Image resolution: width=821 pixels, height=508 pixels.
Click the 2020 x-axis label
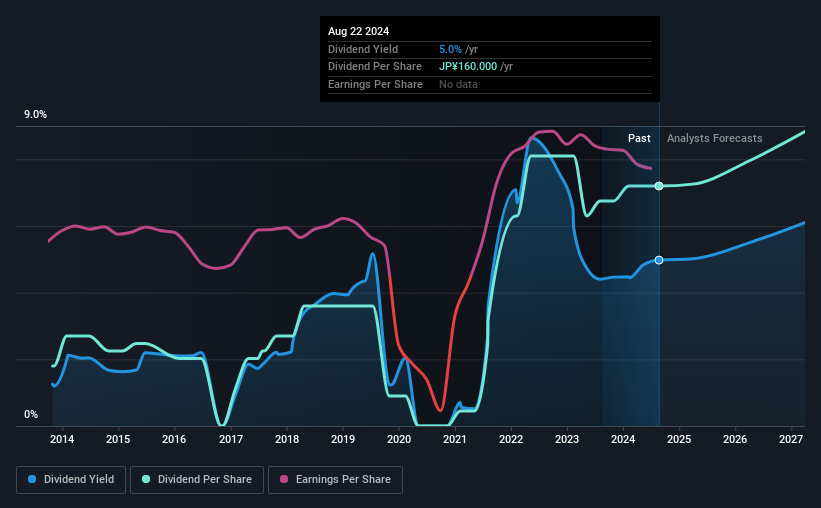point(399,439)
